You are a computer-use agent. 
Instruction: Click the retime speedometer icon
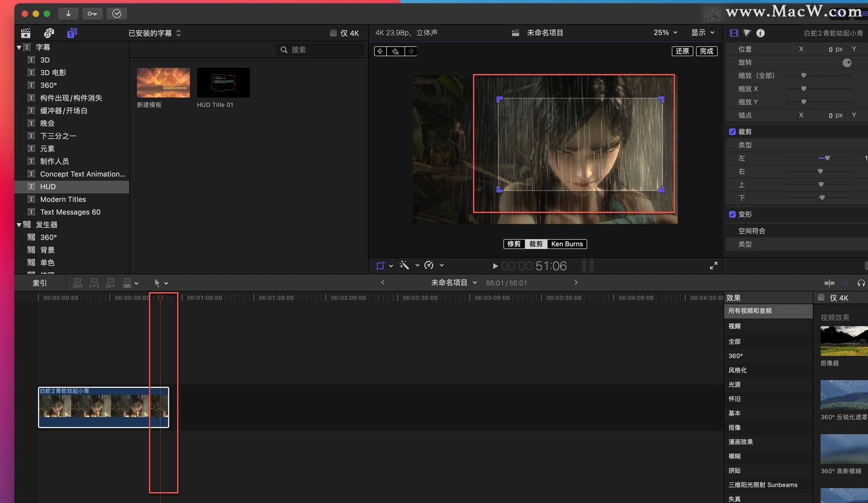429,266
